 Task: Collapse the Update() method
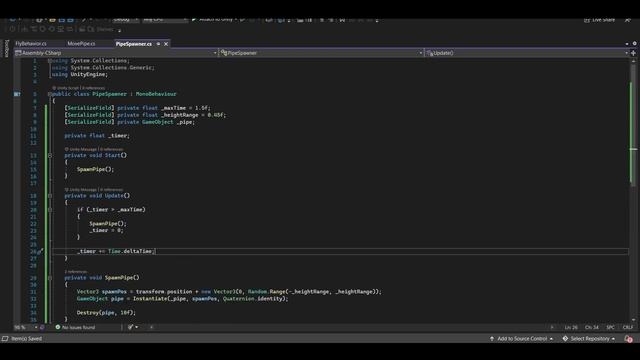(x=50, y=196)
